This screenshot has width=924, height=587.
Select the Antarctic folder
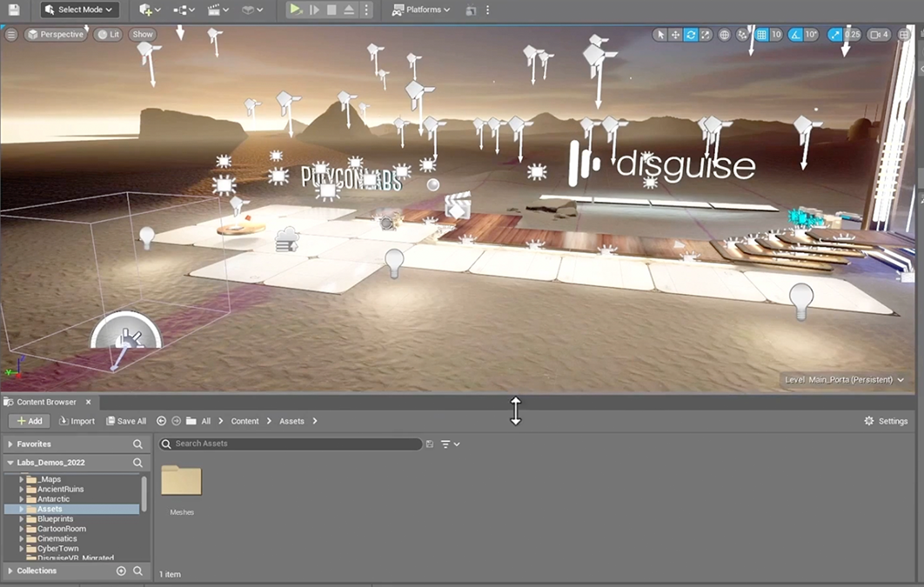tap(53, 499)
